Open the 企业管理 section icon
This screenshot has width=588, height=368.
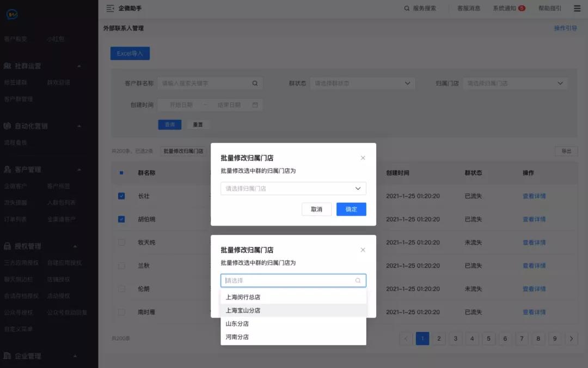[7, 355]
